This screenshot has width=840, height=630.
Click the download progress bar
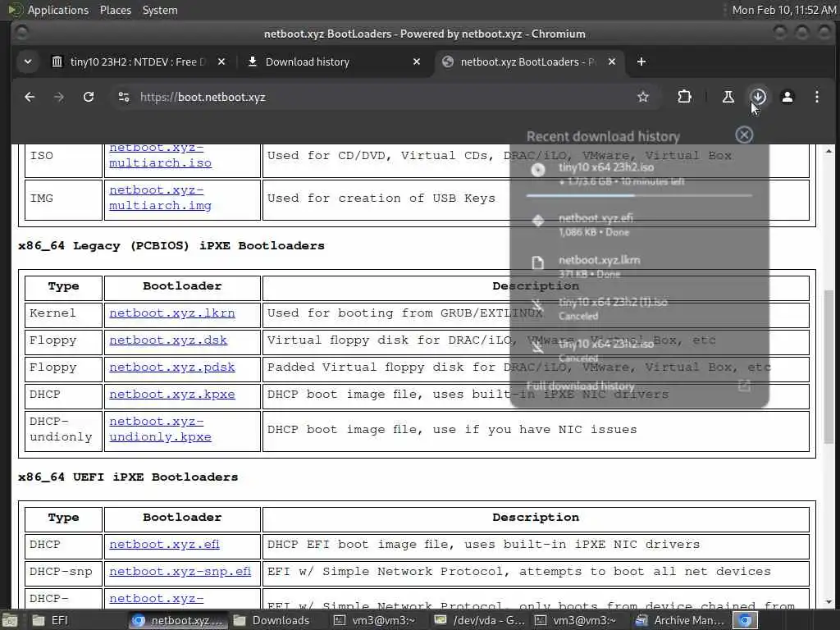(640, 195)
